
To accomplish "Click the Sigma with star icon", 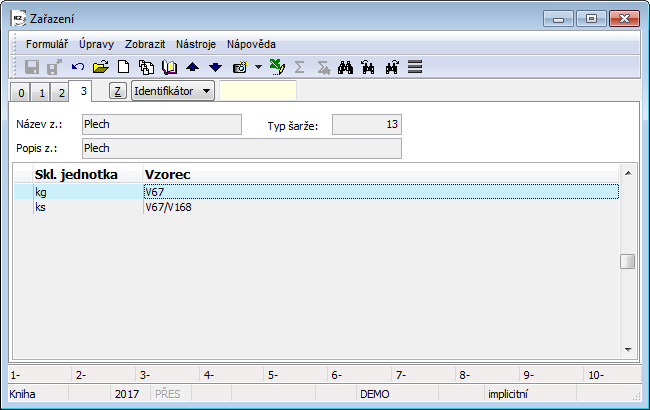I will coord(323,67).
